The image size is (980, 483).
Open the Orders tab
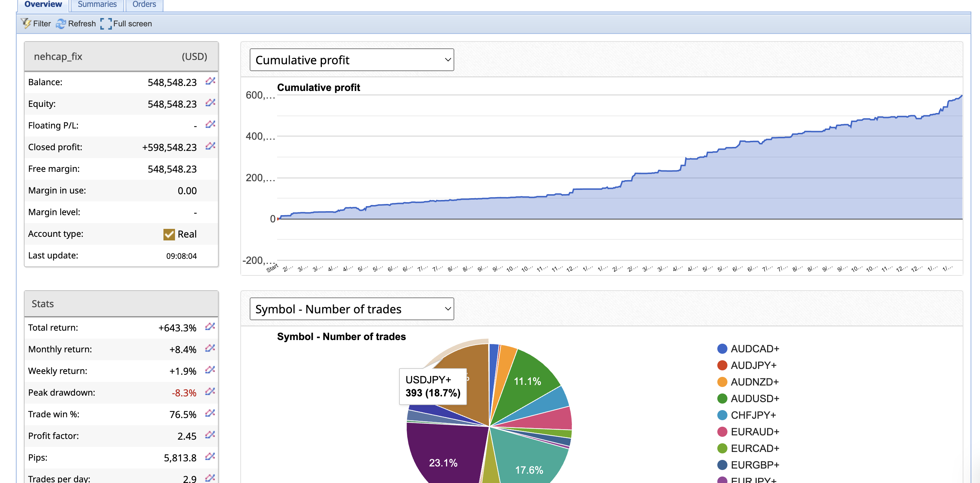point(144,5)
